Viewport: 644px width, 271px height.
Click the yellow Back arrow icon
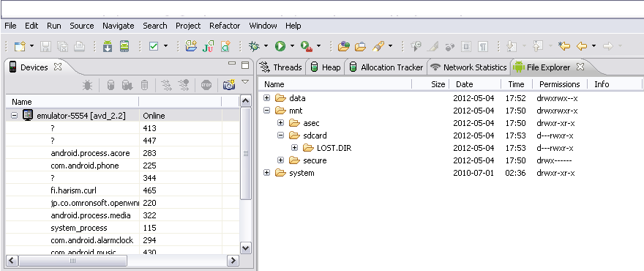tap(582, 46)
